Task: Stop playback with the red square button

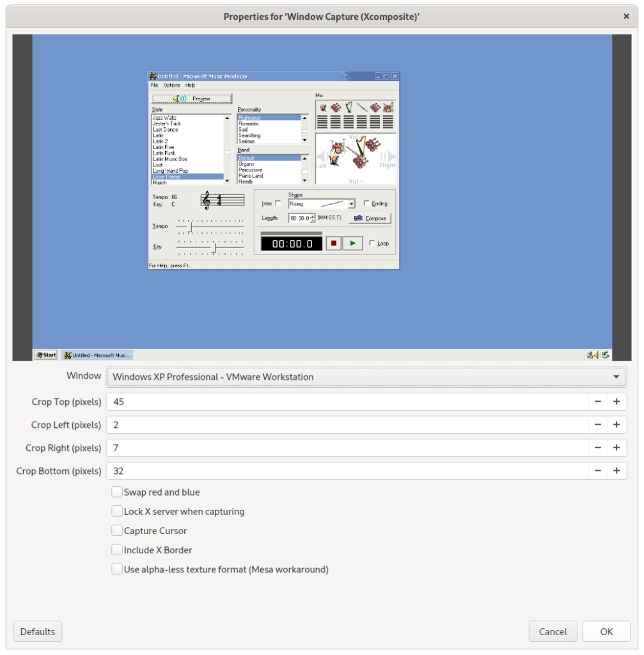Action: click(334, 243)
